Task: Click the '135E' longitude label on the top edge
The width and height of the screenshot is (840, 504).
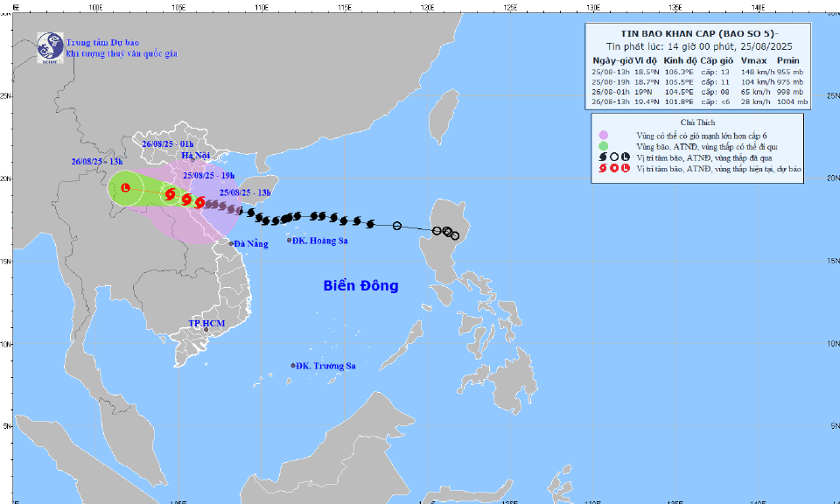Action: [x=676, y=8]
